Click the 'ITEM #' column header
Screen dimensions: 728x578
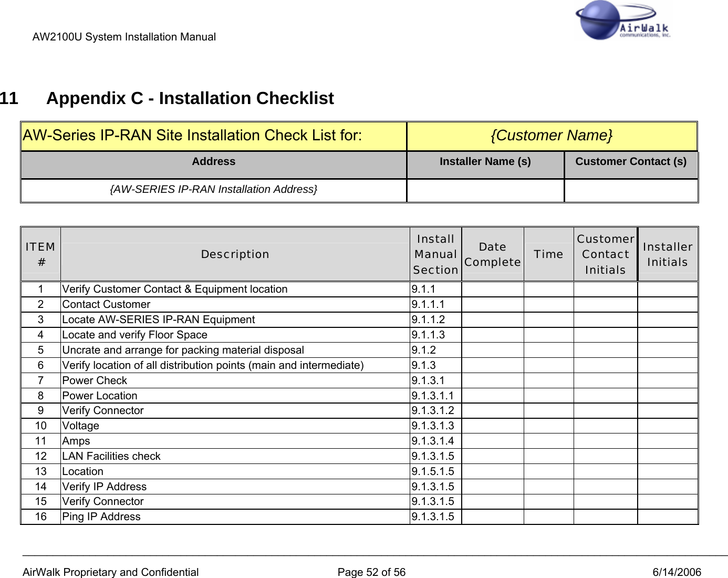[x=40, y=254]
